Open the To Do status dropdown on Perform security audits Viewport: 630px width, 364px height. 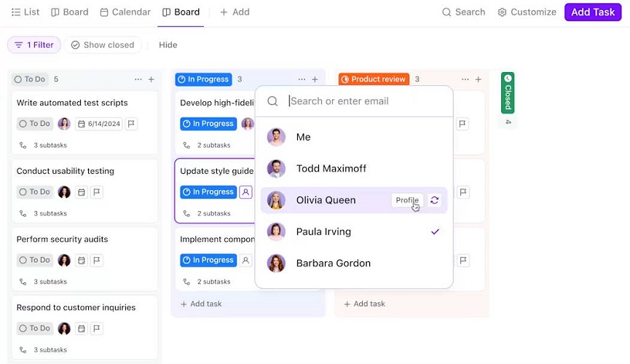(34, 260)
